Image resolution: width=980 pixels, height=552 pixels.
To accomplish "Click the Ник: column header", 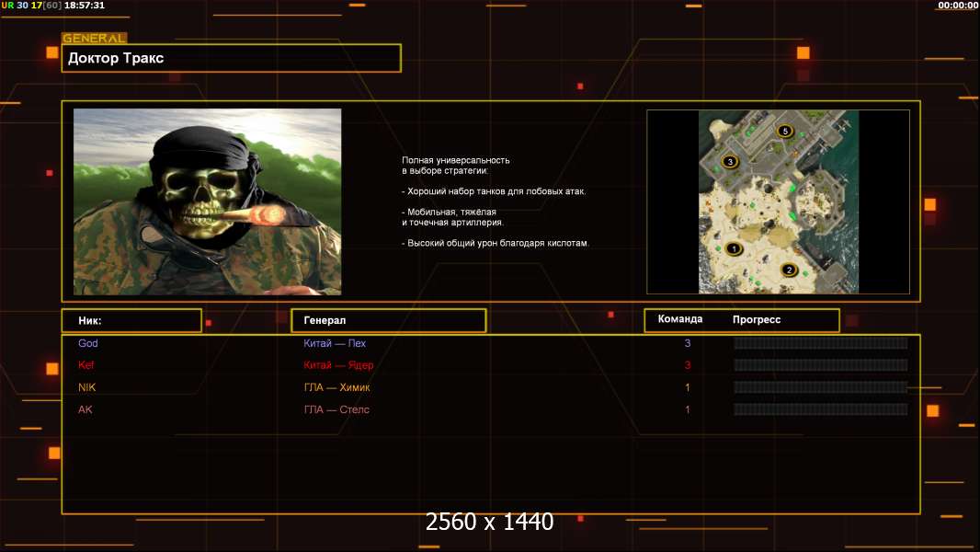I will point(131,320).
